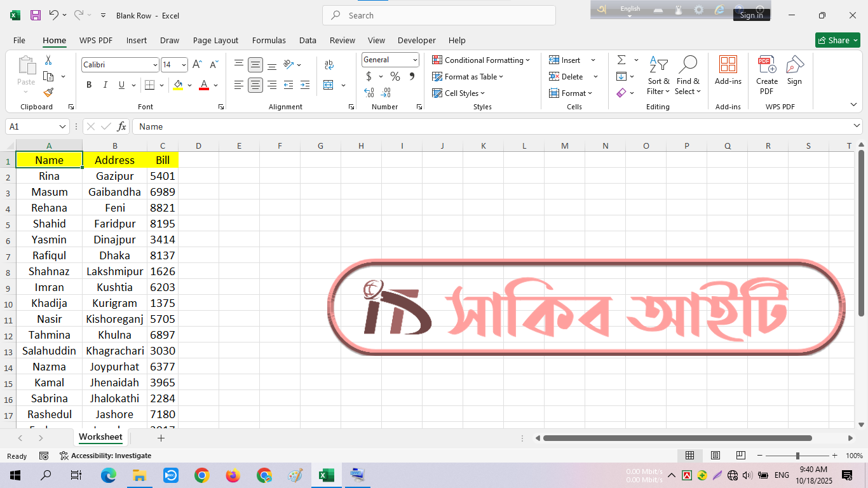Open the Calibri font name dropdown

(x=155, y=65)
